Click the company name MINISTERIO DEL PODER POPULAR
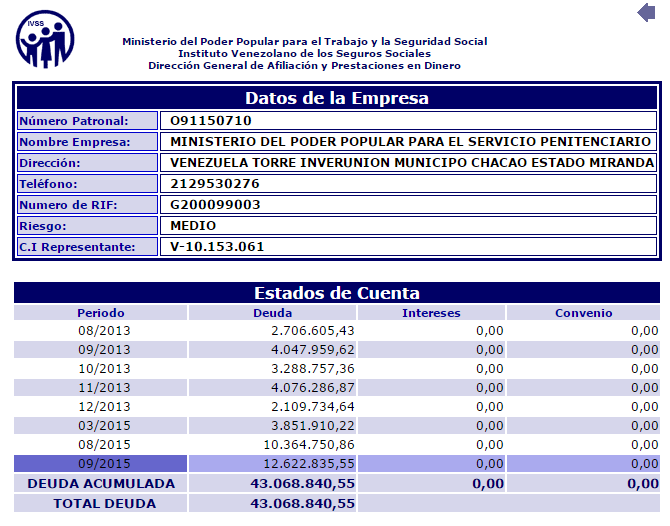Viewport: 670px width, 526px height. pyautogui.click(x=410, y=141)
